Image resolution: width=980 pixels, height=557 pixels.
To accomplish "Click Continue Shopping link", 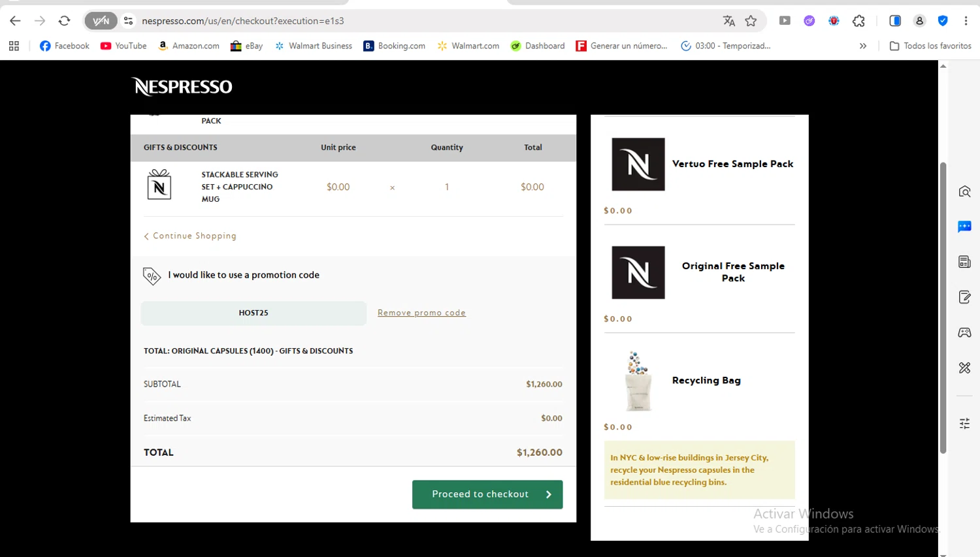I will click(x=190, y=236).
